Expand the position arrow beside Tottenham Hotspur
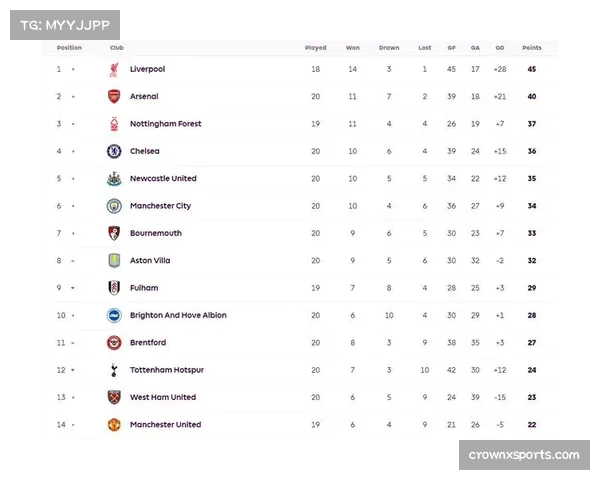The image size is (600, 480). coord(73,370)
